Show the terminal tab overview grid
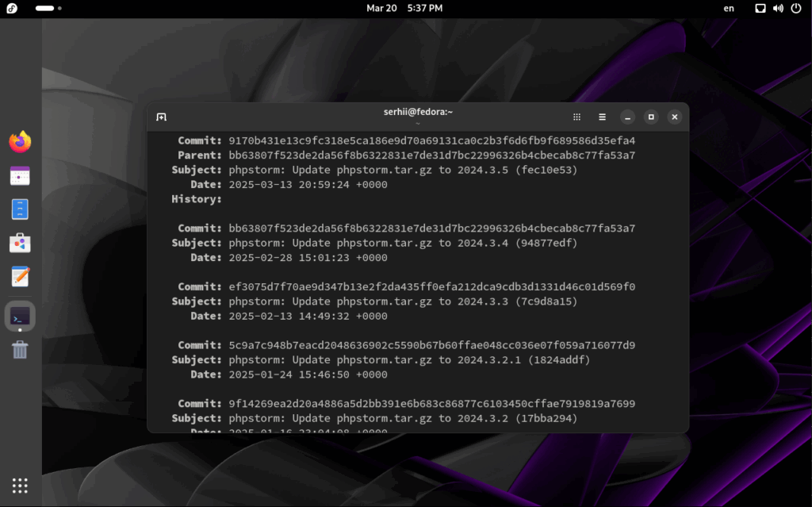The height and width of the screenshot is (507, 812). click(577, 117)
